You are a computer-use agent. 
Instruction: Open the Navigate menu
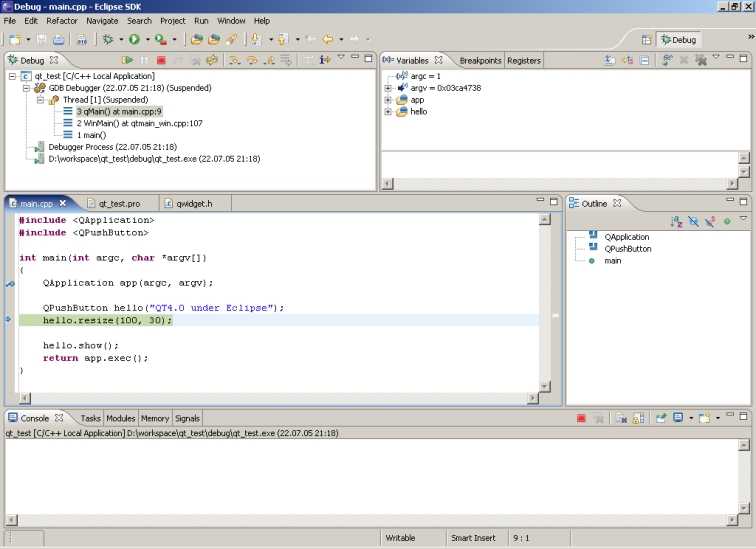(x=102, y=21)
